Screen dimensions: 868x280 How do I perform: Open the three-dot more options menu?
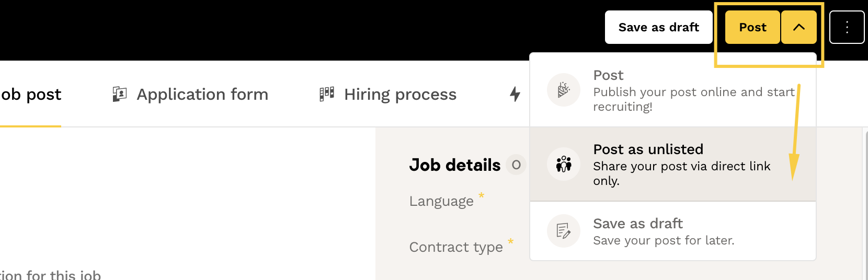pyautogui.click(x=847, y=27)
